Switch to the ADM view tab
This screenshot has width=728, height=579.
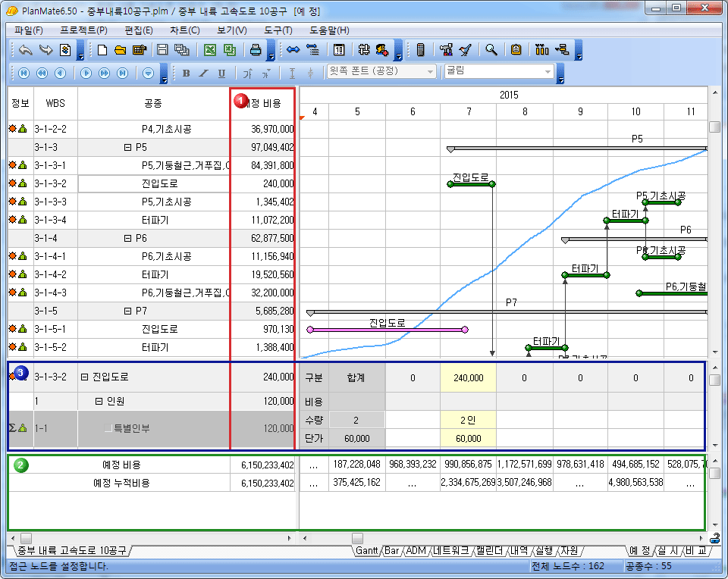pyautogui.click(x=416, y=551)
